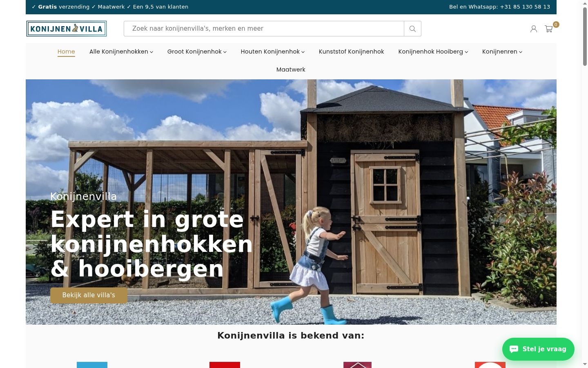The height and width of the screenshot is (368, 588).
Task: Click the blue logo under bekend van
Action: 92,365
